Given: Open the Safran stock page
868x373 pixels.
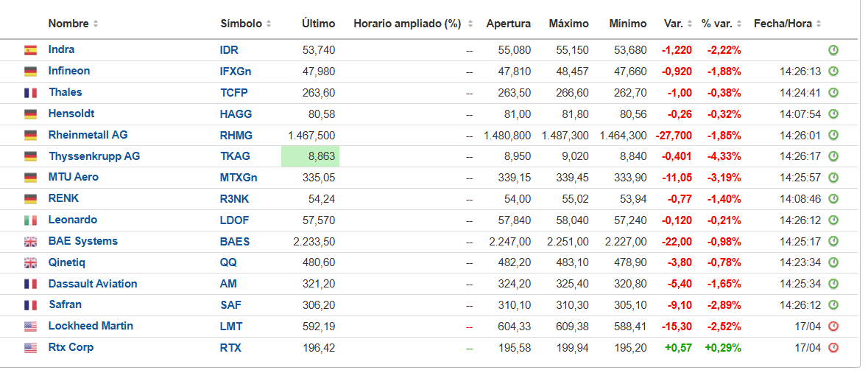Looking at the screenshot, I should pyautogui.click(x=65, y=304).
